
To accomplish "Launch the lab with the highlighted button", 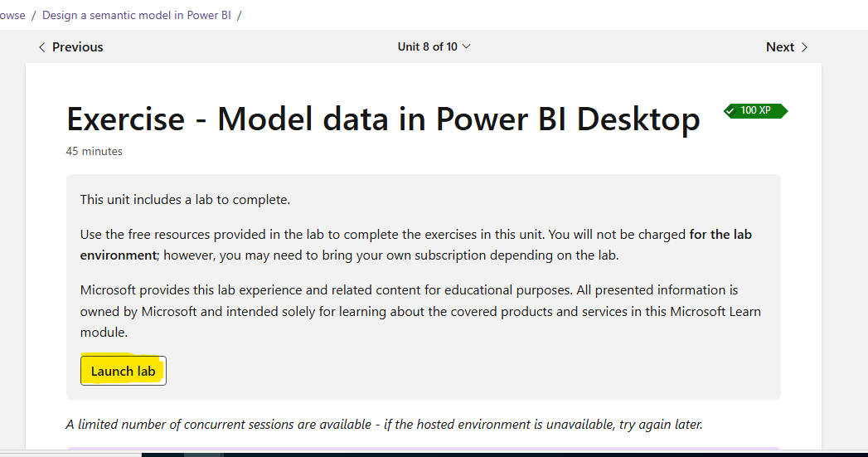I will tap(123, 371).
